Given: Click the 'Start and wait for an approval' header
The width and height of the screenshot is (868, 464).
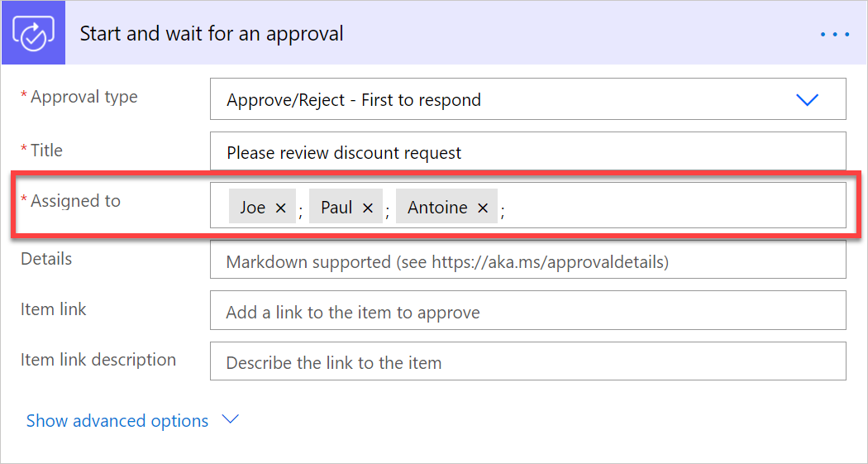Looking at the screenshot, I should pyautogui.click(x=212, y=34).
